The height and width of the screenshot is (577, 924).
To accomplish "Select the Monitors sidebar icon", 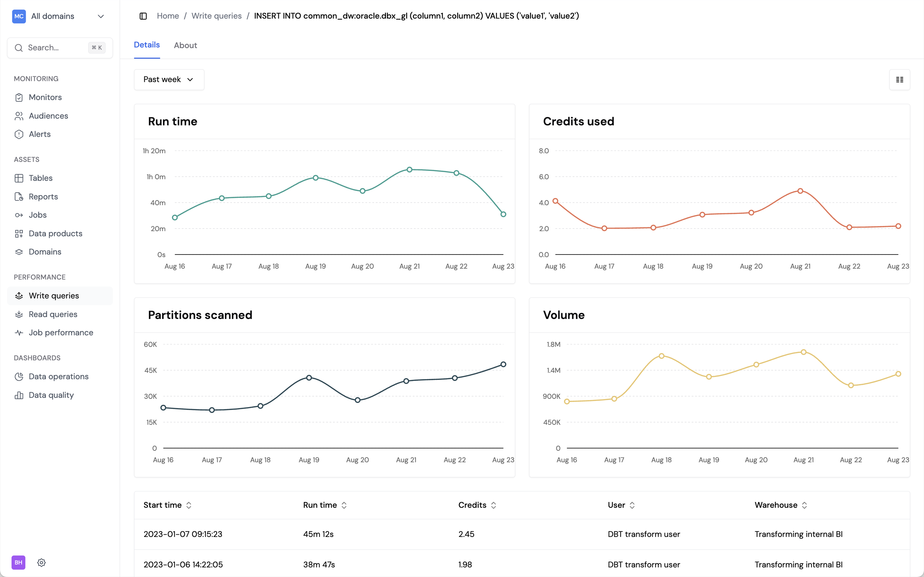I will click(x=20, y=97).
